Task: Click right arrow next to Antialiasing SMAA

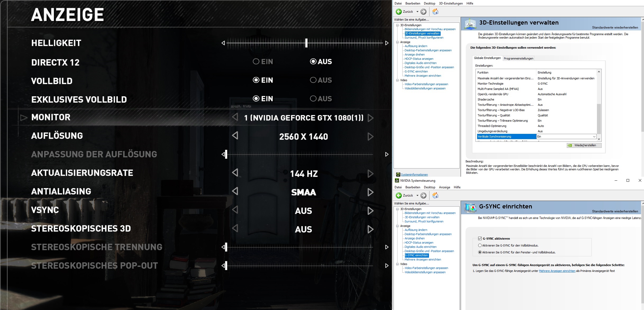Action: coord(371,192)
